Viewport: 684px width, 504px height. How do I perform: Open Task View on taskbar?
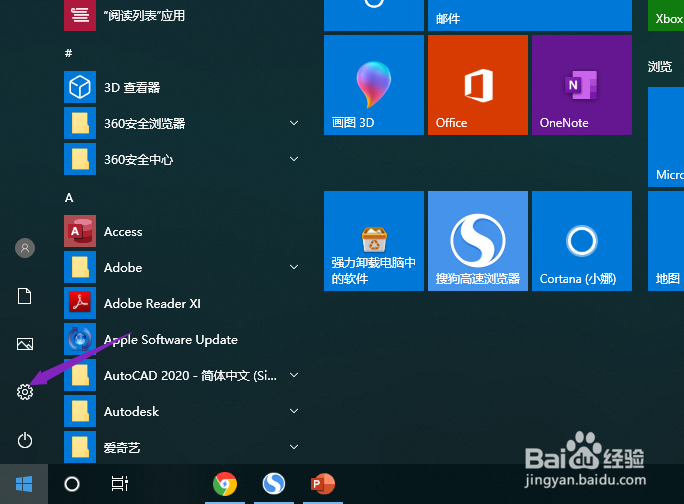(120, 484)
